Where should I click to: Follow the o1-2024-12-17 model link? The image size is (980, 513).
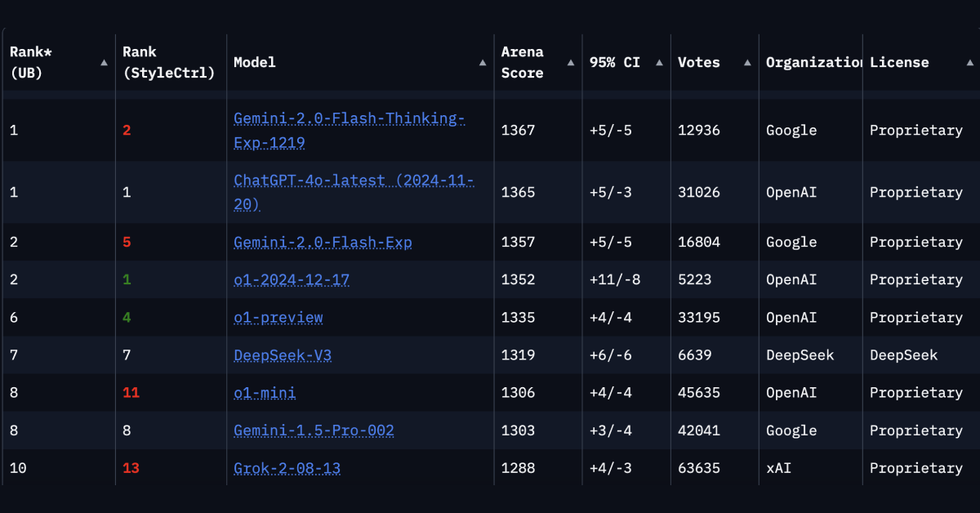(x=292, y=280)
